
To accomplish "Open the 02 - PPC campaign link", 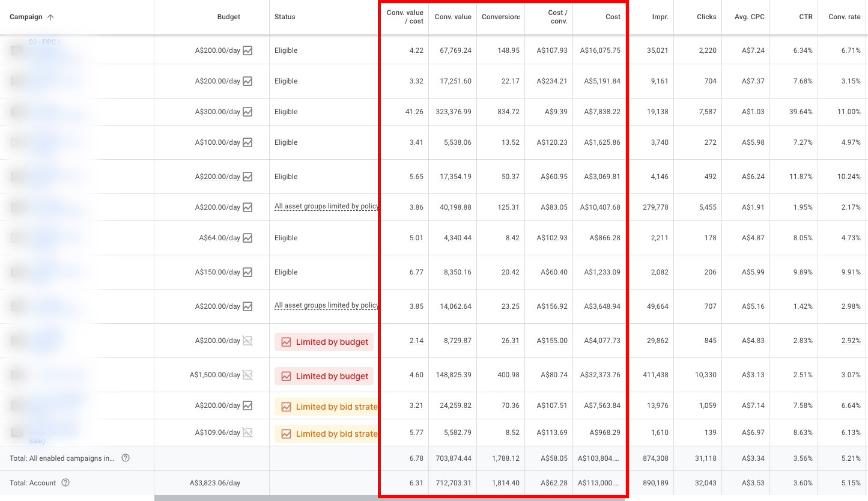I will pos(44,42).
